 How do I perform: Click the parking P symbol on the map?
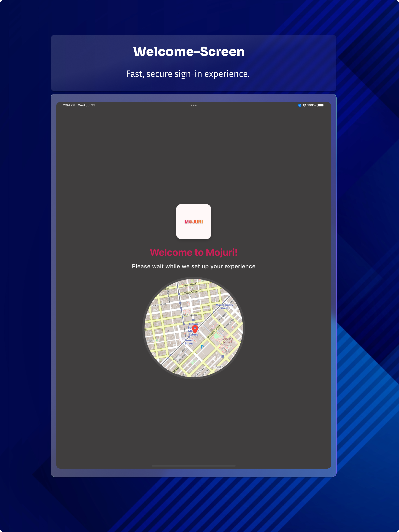coord(202,347)
